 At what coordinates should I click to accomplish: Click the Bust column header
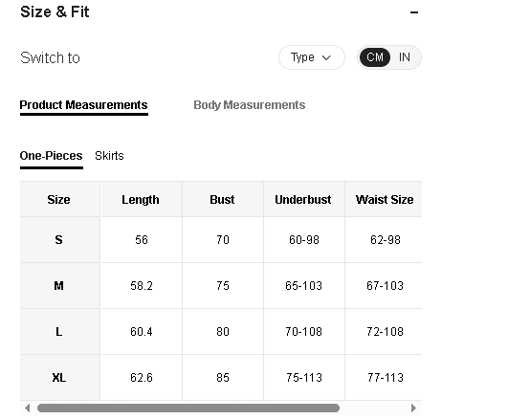point(222,199)
